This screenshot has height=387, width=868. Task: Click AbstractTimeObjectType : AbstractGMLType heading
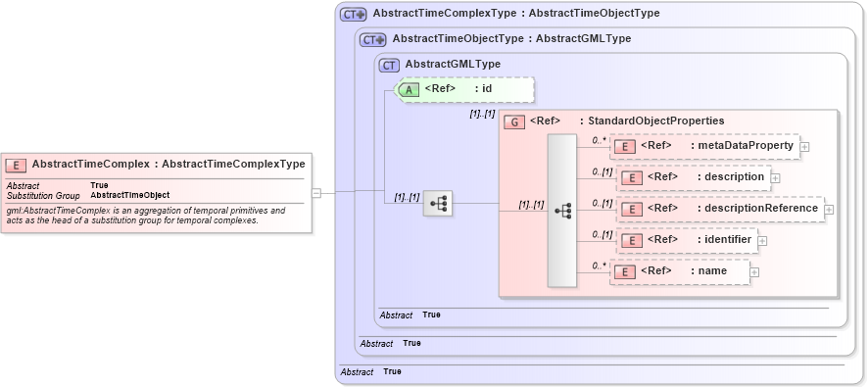click(x=511, y=39)
